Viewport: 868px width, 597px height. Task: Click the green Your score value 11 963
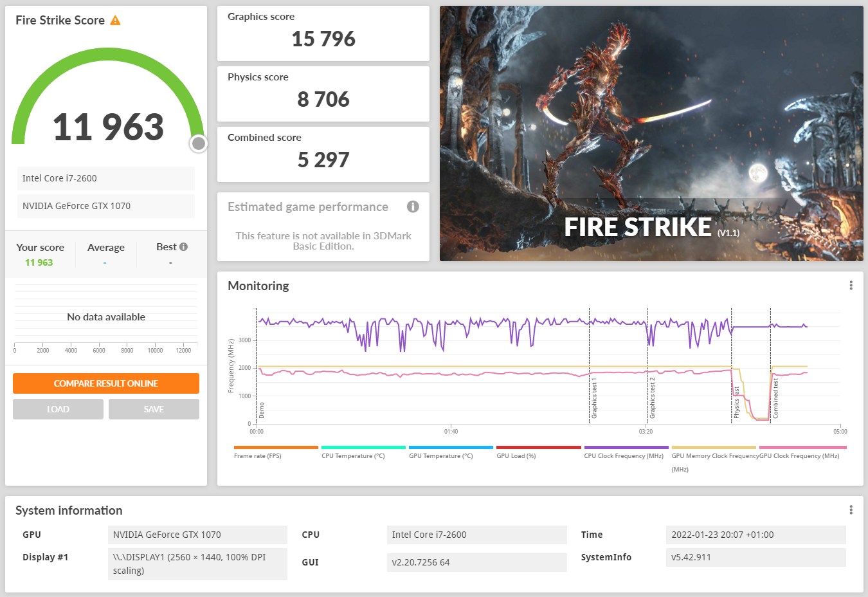39,262
